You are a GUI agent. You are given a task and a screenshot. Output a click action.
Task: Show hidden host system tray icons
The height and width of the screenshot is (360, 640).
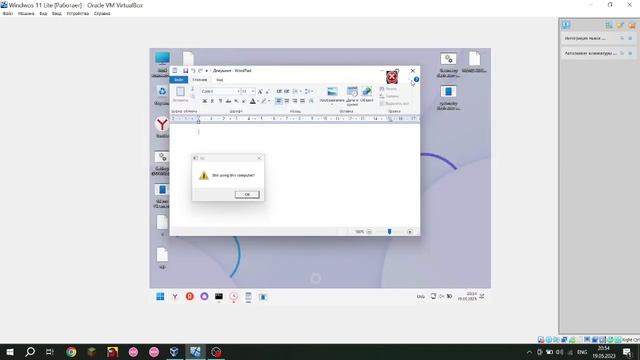(529, 352)
